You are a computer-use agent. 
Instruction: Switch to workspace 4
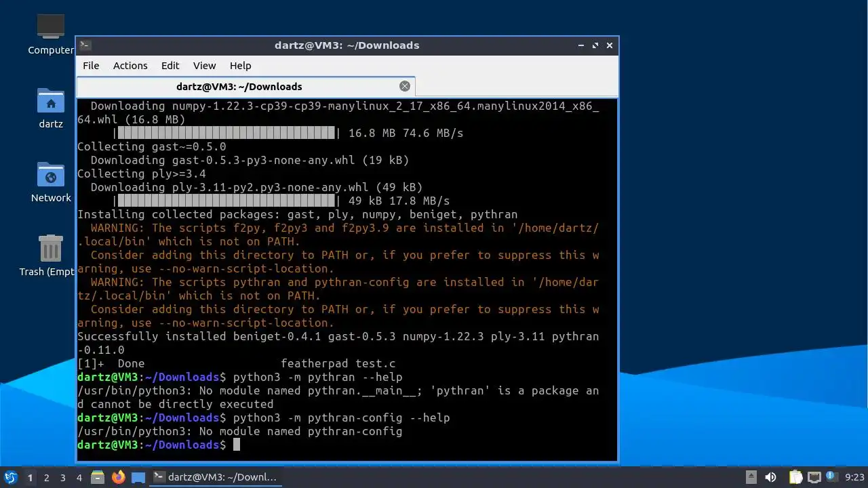point(79,478)
